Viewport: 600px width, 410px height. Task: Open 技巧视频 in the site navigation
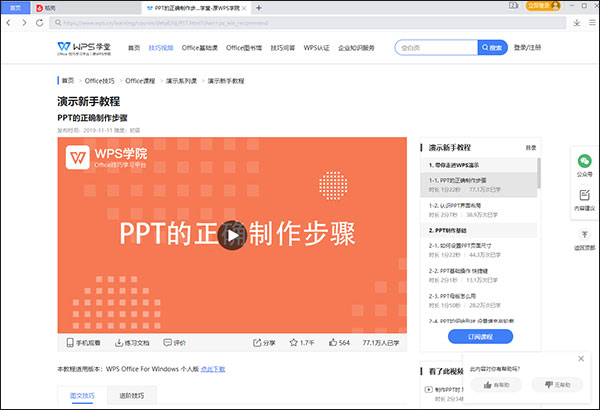click(161, 48)
